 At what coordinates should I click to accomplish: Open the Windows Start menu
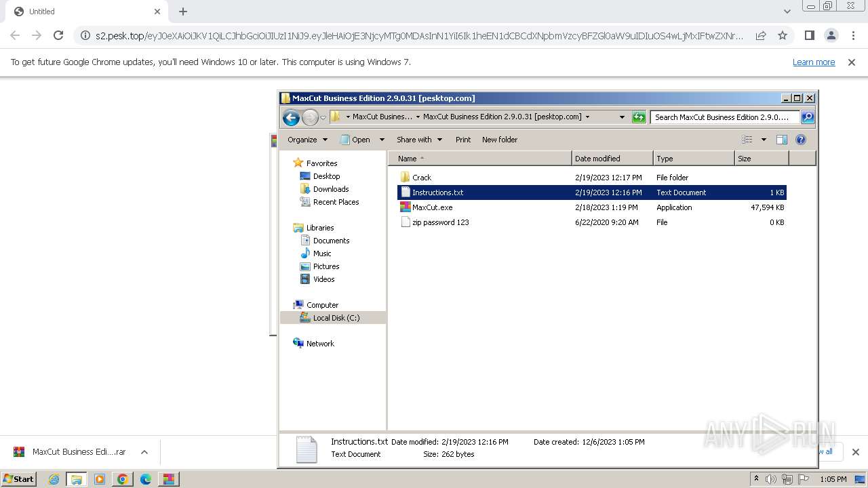coord(19,479)
